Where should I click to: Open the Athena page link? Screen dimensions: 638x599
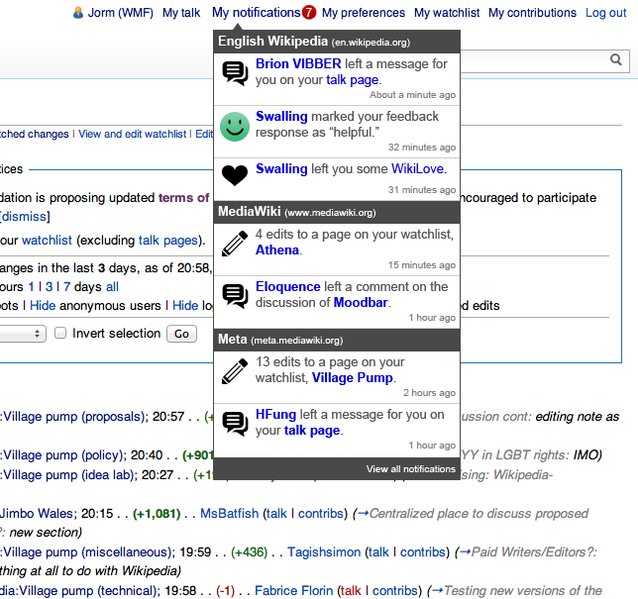click(x=277, y=250)
